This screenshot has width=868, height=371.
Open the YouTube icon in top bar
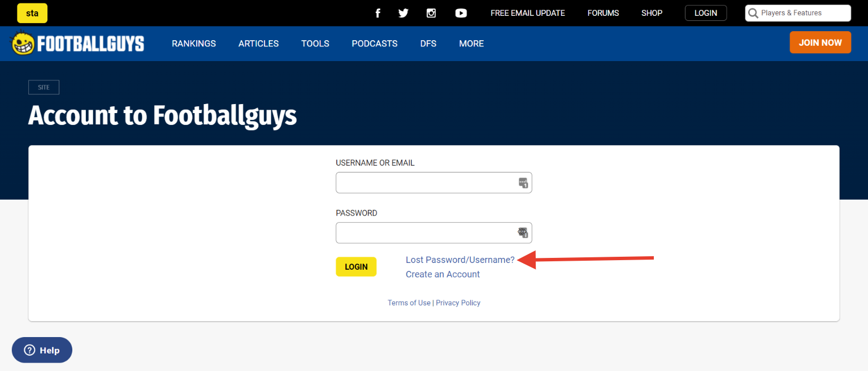461,13
